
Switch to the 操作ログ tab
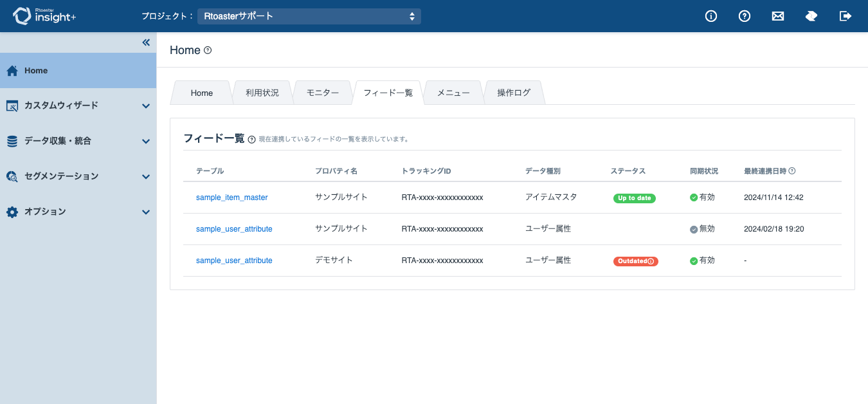coord(514,93)
